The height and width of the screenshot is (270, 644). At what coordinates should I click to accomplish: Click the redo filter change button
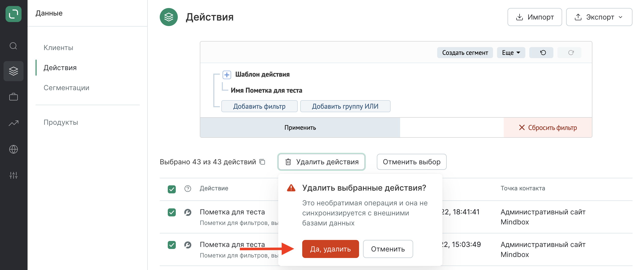(x=569, y=53)
